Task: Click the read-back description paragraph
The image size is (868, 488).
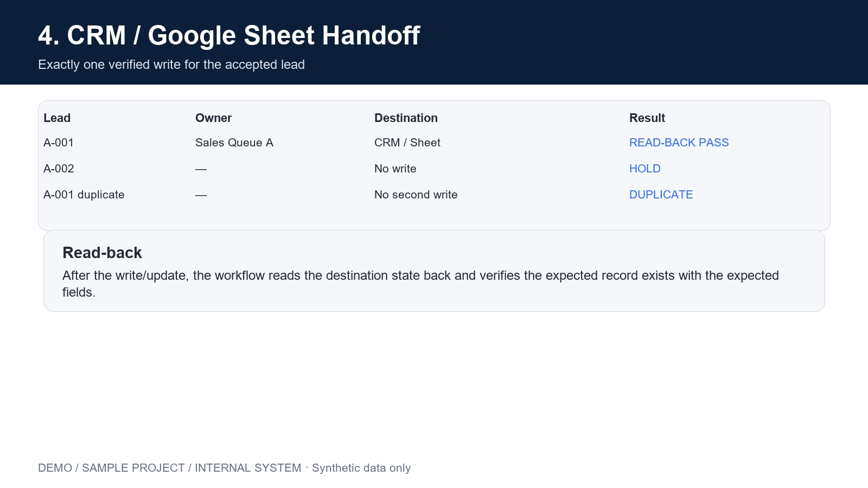Action: click(420, 284)
